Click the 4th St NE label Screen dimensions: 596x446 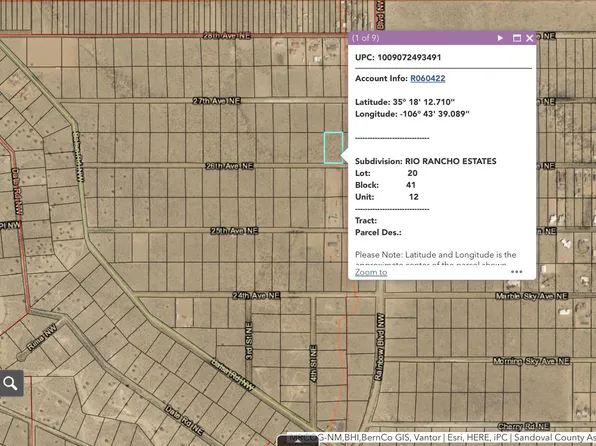[313, 363]
